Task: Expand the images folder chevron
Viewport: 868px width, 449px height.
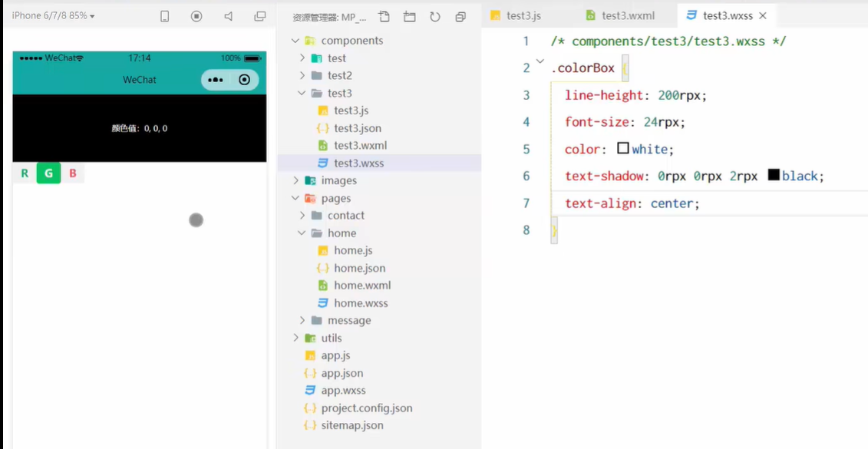Action: [295, 180]
